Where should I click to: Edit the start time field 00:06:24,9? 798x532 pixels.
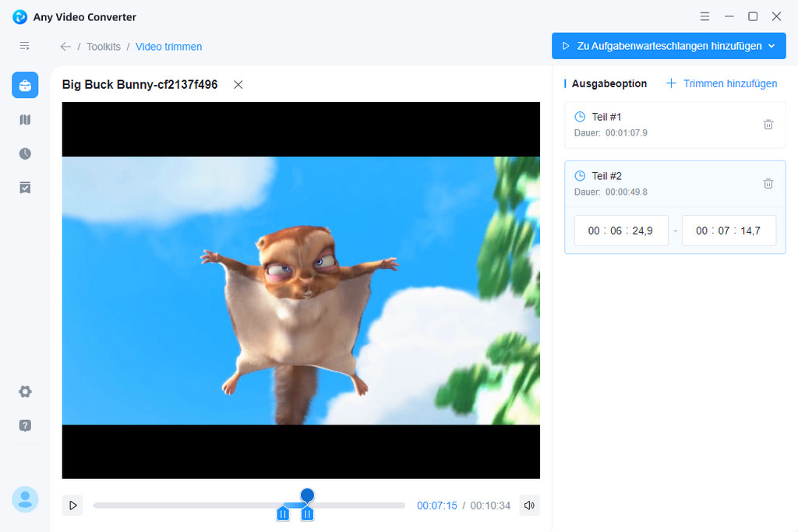[x=621, y=231]
